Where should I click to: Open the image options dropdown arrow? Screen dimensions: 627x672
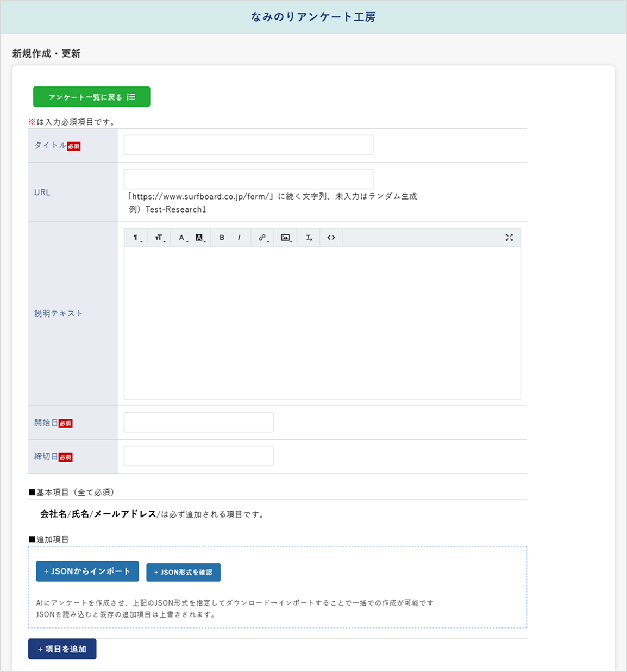[x=291, y=240]
